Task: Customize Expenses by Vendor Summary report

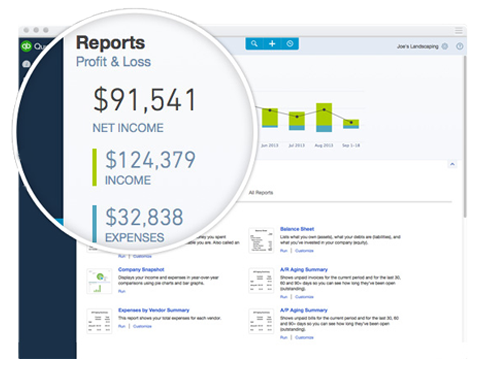Action: coord(142,326)
